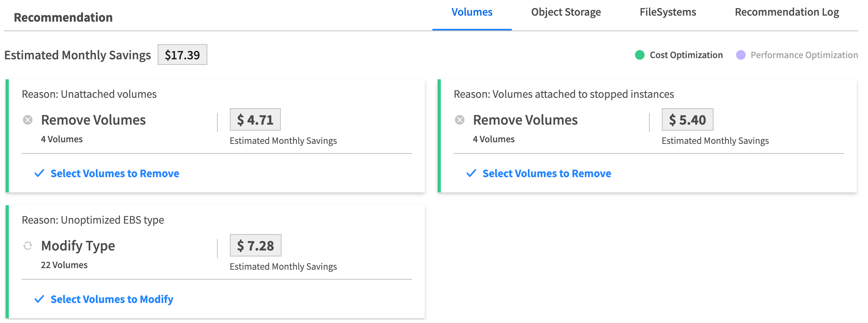Screen dimensions: 868x323
Task: Open the Recommendation Log tab
Action: pyautogui.click(x=787, y=12)
